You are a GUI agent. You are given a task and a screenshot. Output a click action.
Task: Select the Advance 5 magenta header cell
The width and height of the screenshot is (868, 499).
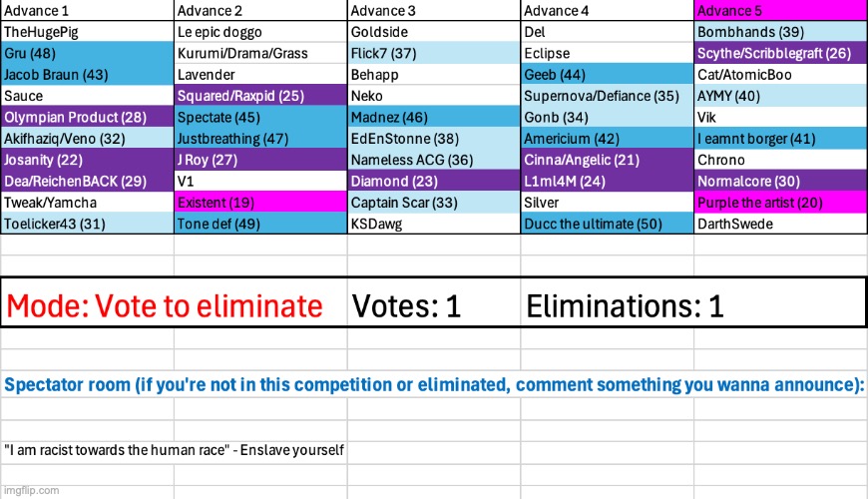780,11
